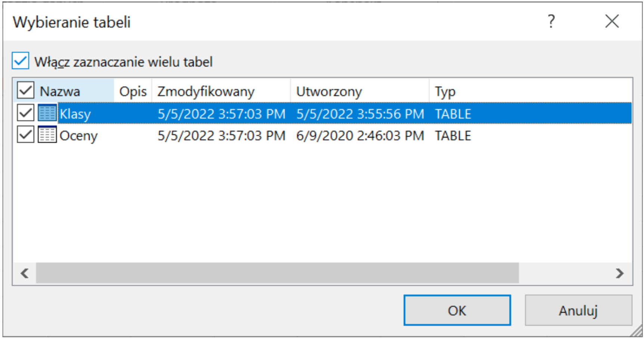Close the Wybieranie tabeli dialog

point(612,22)
